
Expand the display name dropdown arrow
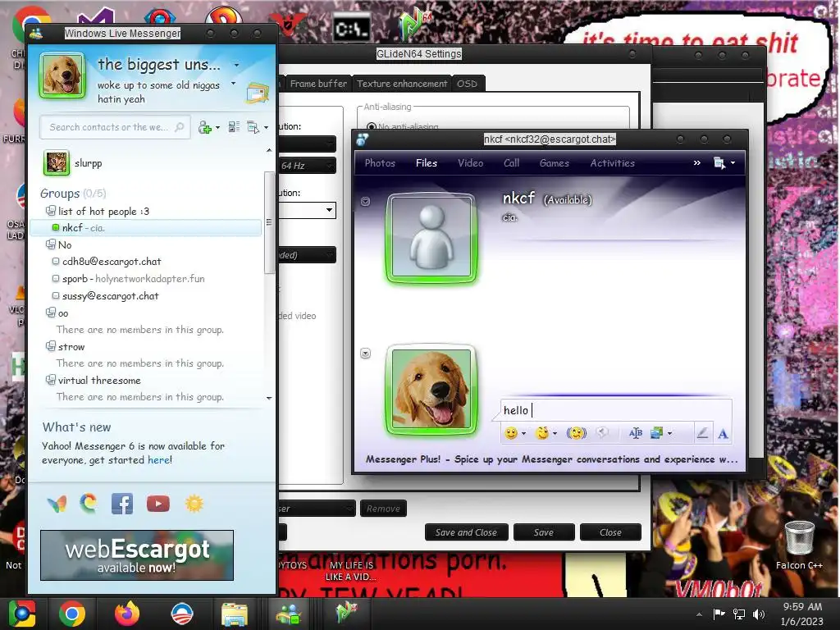pyautogui.click(x=236, y=65)
